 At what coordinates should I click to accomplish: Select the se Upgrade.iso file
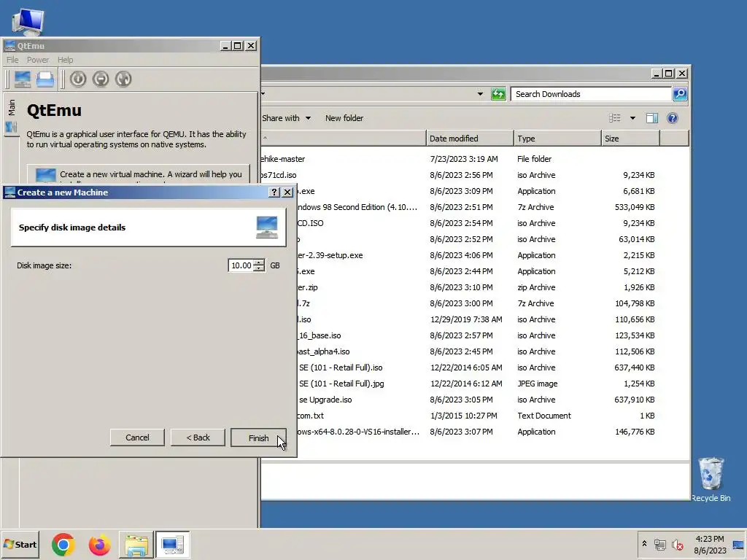coord(325,400)
